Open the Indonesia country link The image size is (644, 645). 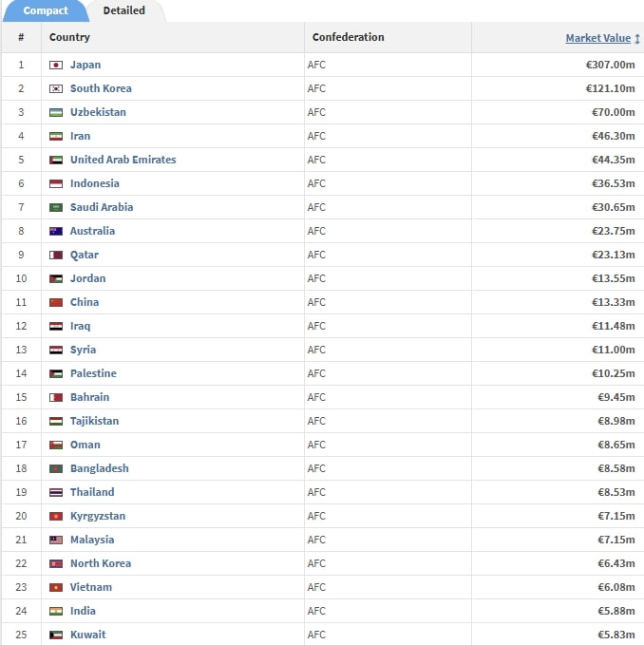[95, 183]
